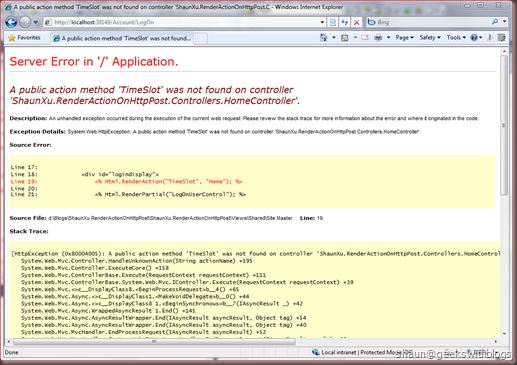
Task: Expand the Print dropdown arrow
Action: pos(388,38)
